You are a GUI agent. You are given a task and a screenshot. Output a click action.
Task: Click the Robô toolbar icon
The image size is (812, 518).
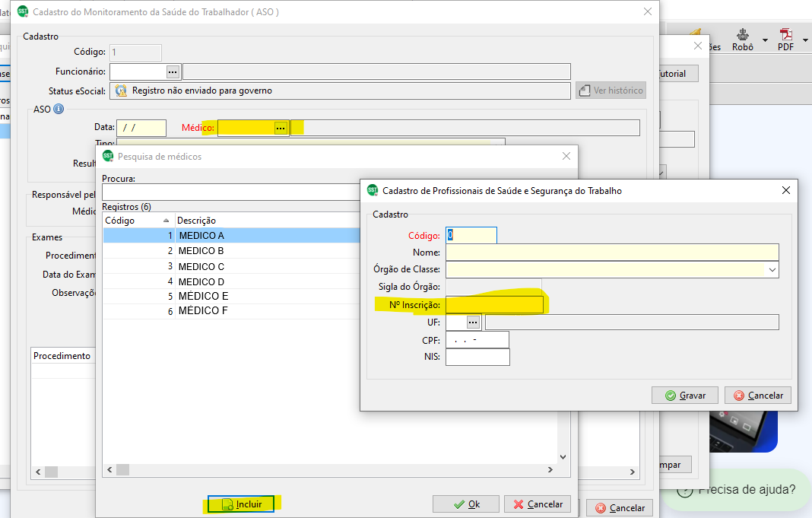coord(743,34)
